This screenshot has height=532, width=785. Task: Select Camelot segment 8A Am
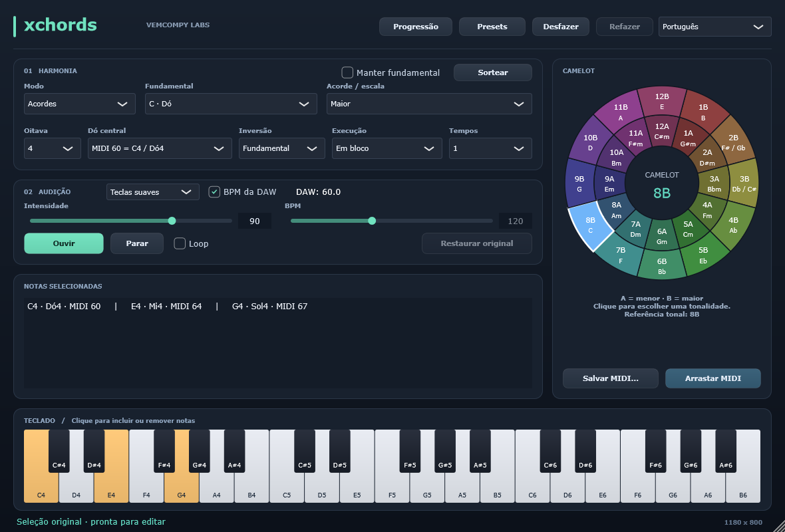(x=616, y=209)
